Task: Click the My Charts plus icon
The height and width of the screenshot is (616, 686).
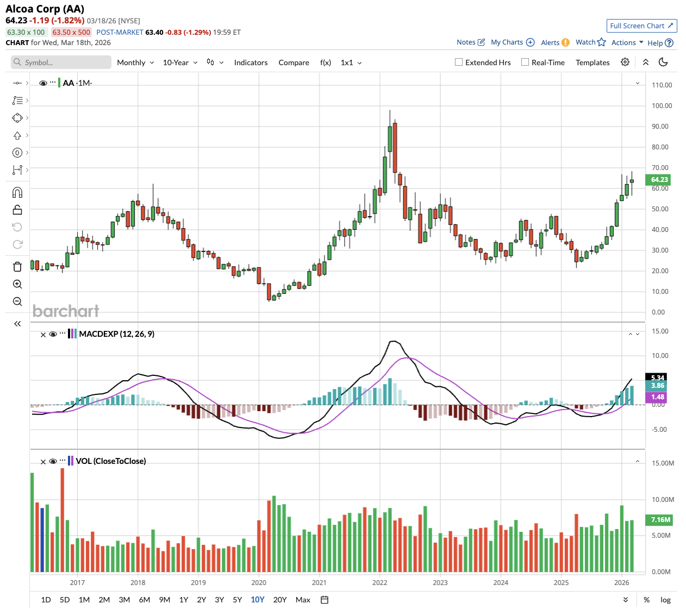Action: click(531, 42)
